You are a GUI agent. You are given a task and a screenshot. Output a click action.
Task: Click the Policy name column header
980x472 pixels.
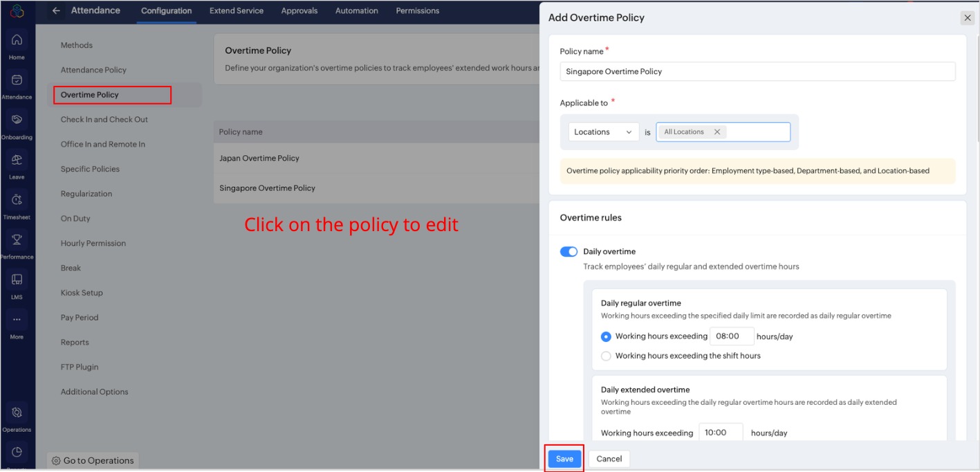click(241, 132)
